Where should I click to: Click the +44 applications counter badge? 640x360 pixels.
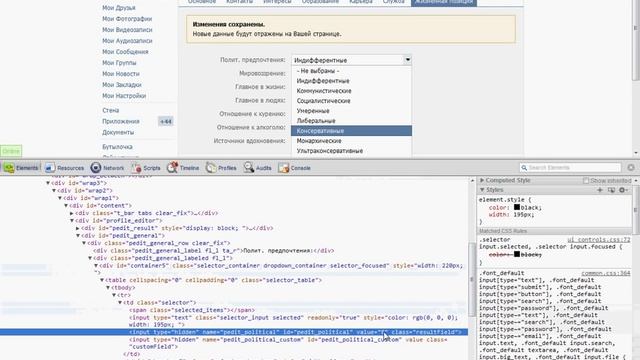pos(166,121)
